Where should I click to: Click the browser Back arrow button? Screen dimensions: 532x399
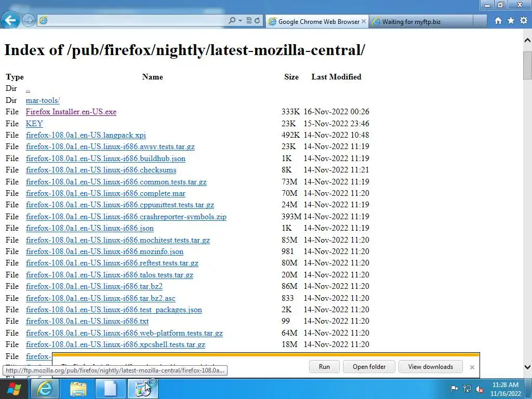click(10, 20)
